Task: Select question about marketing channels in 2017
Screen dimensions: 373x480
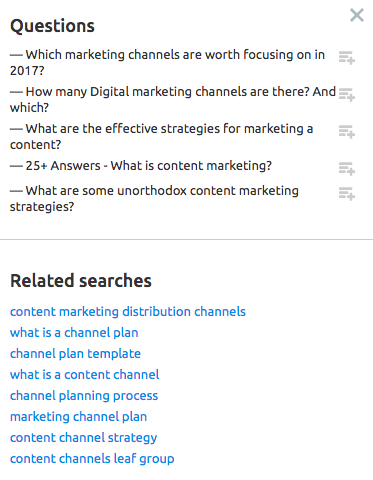Action: coord(167,62)
